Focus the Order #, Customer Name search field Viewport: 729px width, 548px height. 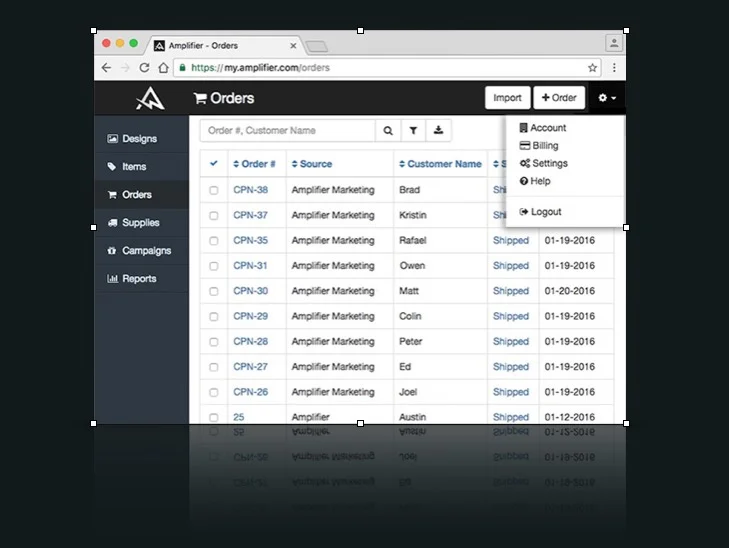pos(288,131)
